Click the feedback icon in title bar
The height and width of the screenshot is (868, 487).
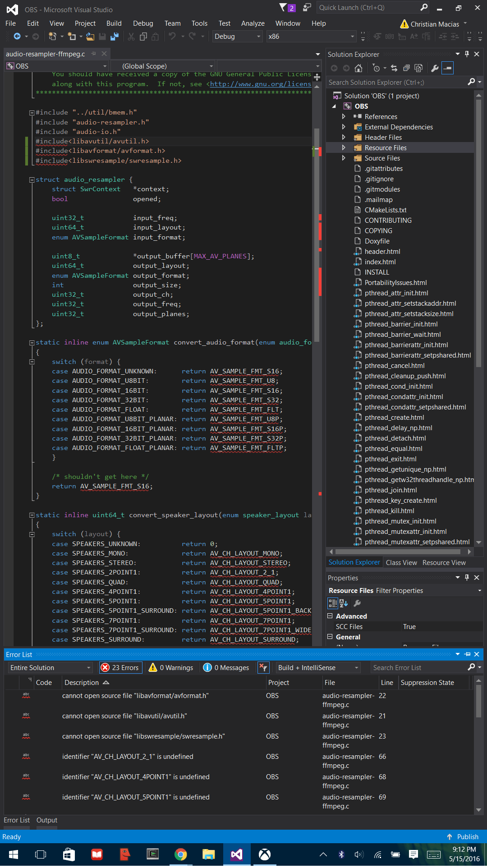pos(307,8)
